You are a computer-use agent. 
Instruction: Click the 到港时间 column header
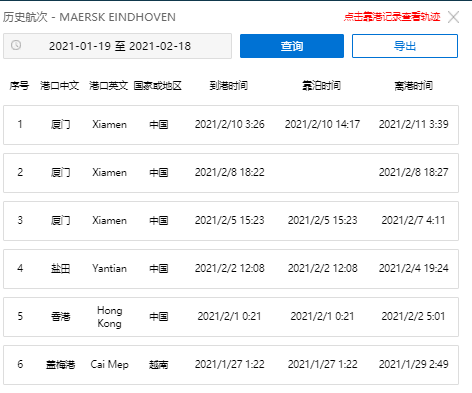229,86
